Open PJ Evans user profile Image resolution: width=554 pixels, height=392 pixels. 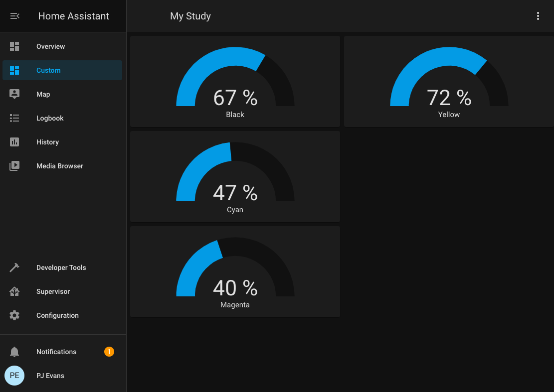point(50,376)
